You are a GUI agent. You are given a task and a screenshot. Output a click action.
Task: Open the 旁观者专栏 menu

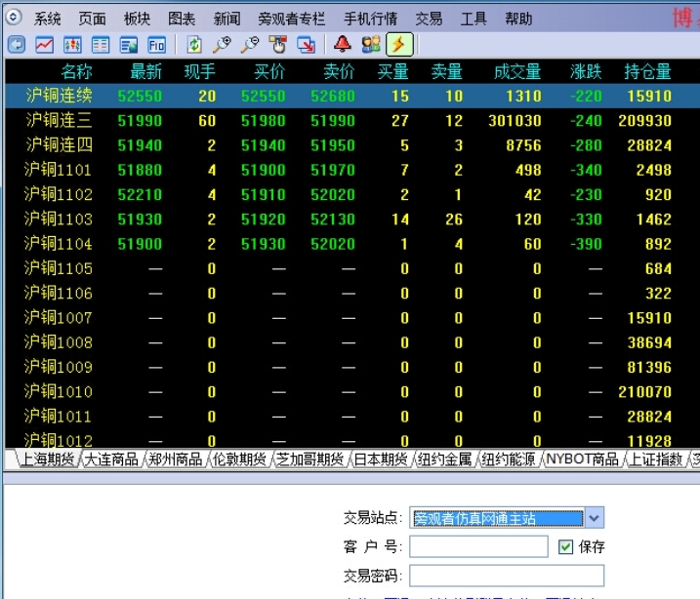pyautogui.click(x=292, y=19)
